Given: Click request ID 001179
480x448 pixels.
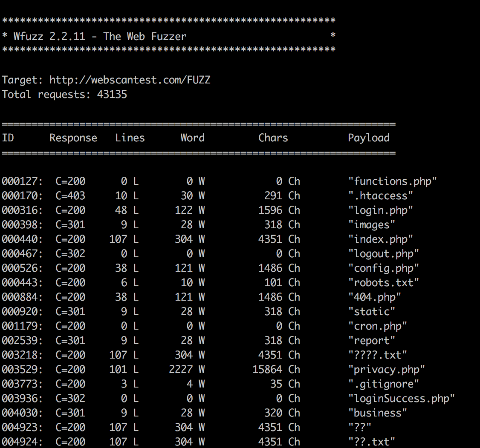Looking at the screenshot, I should click(22, 326).
